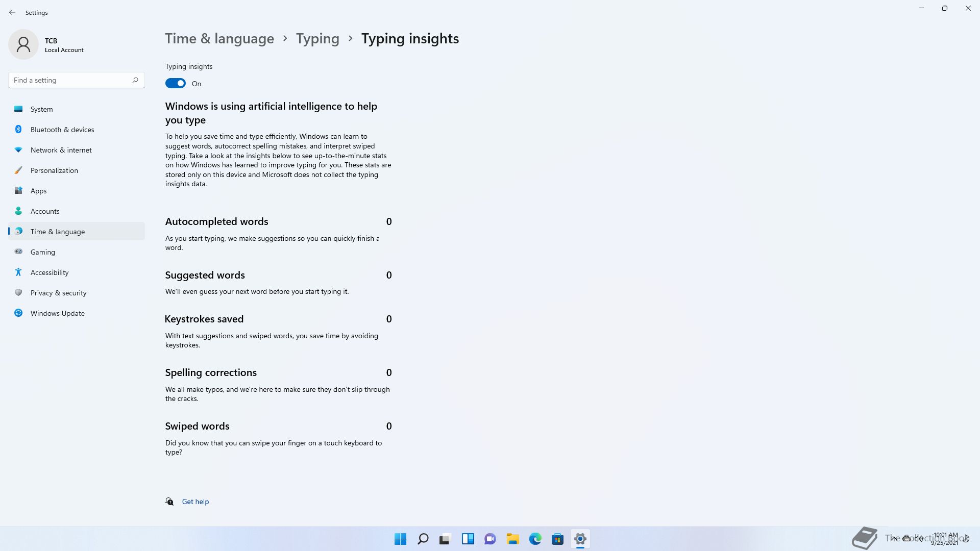
Task: Select the Time & language sidebar item
Action: point(77,232)
